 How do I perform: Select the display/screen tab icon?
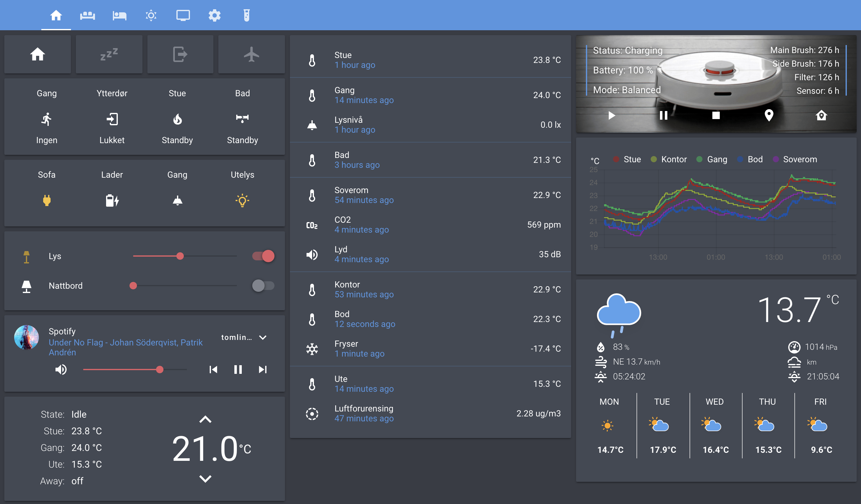[183, 15]
